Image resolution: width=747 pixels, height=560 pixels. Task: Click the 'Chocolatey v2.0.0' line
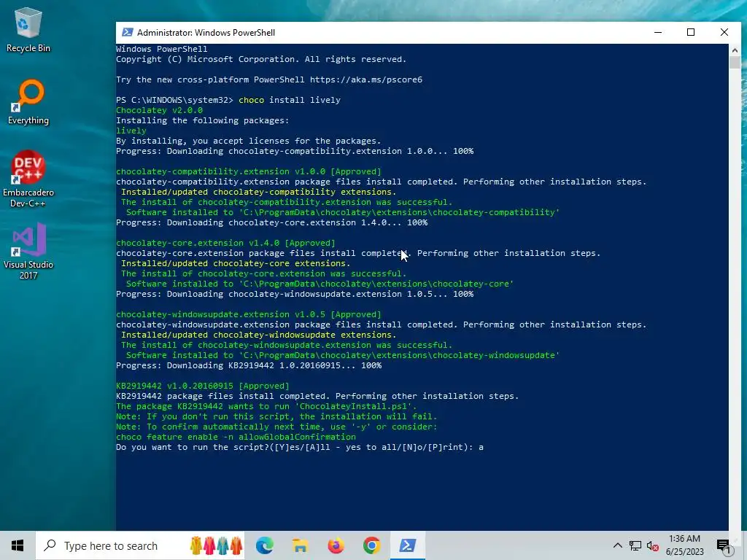click(159, 110)
